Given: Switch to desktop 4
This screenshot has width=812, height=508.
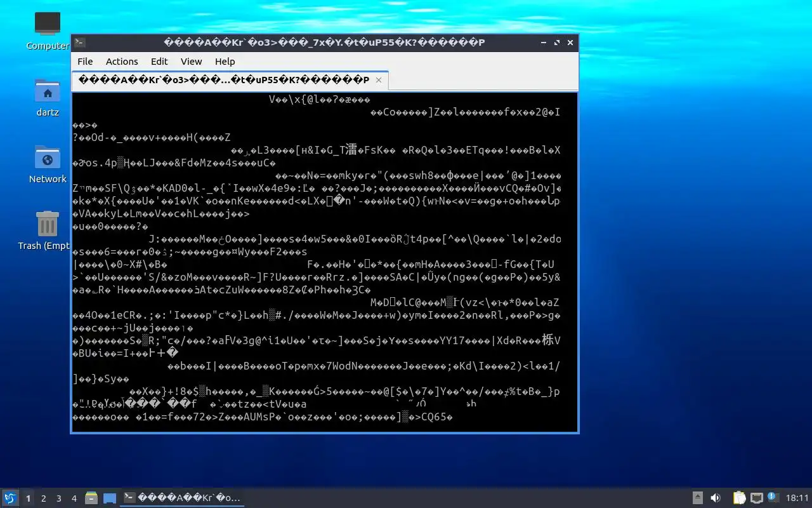Looking at the screenshot, I should [x=74, y=498].
